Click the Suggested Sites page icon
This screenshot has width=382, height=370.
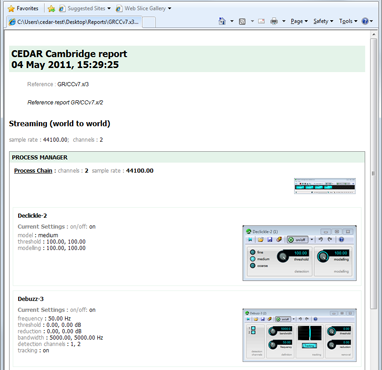pyautogui.click(x=62, y=8)
